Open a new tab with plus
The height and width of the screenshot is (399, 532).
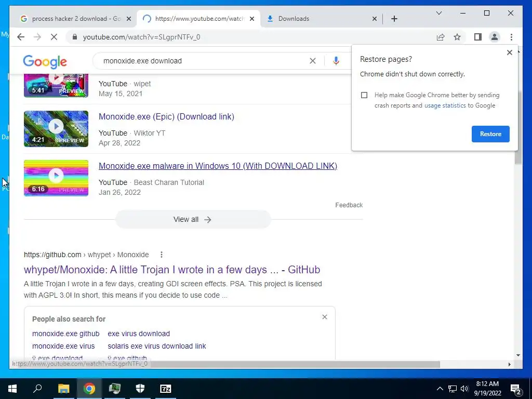[394, 19]
